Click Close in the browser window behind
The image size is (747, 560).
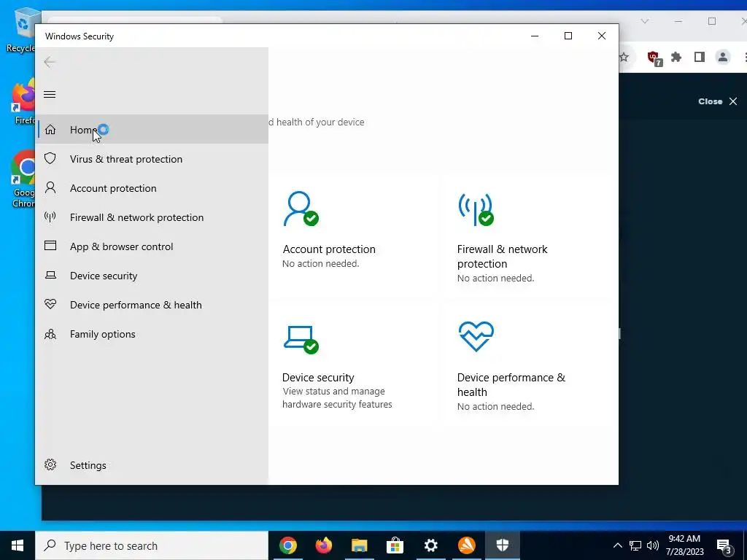click(718, 101)
